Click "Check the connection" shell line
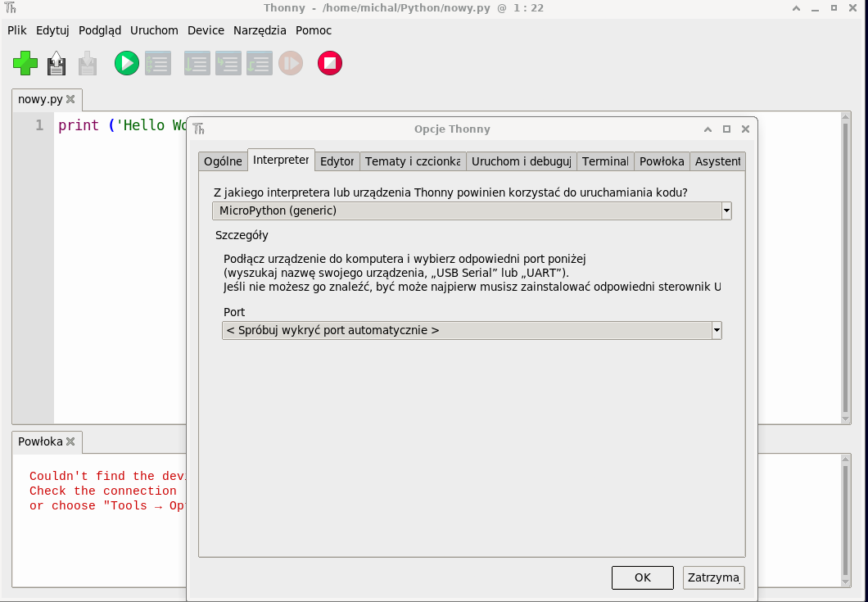Image resolution: width=868 pixels, height=602 pixels. click(103, 491)
